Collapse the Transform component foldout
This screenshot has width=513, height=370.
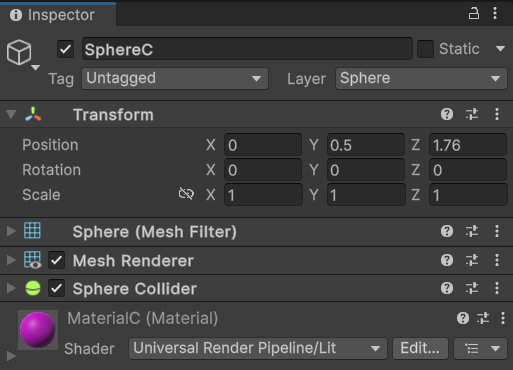11,114
